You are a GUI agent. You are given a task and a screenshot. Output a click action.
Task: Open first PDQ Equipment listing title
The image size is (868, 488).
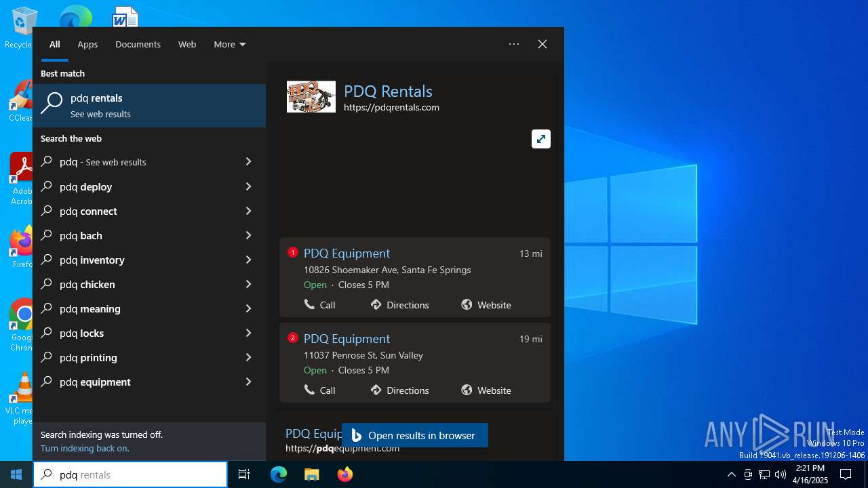click(x=347, y=253)
